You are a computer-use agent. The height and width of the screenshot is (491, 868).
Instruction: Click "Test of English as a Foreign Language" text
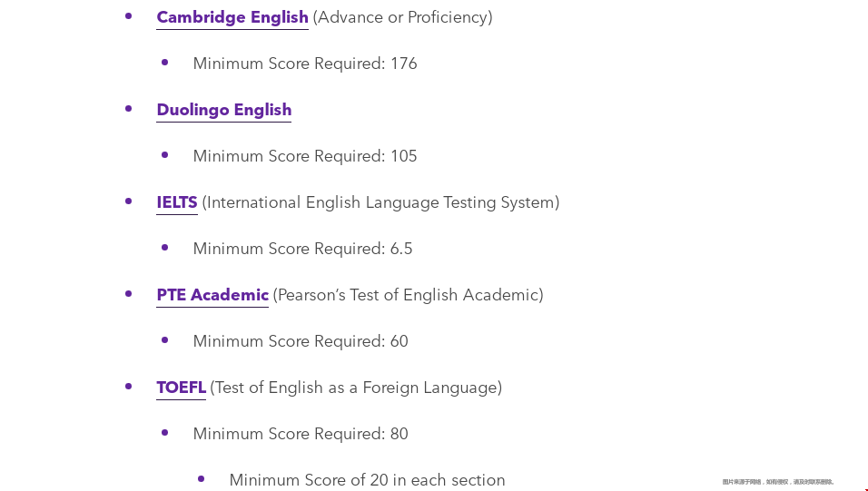coord(356,388)
